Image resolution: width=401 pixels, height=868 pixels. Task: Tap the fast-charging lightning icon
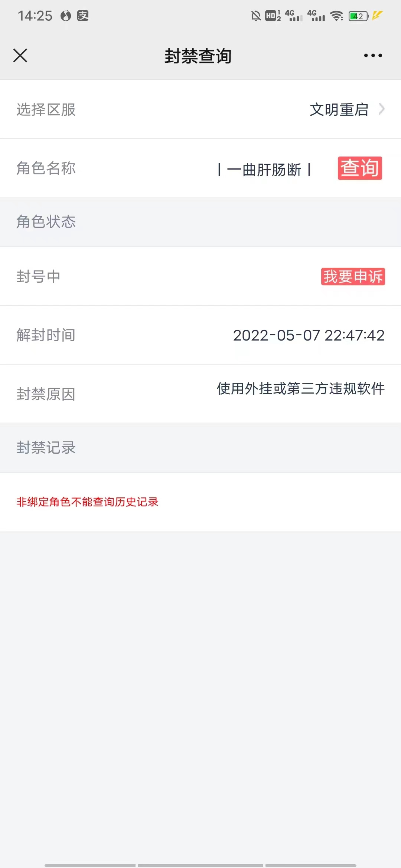click(x=377, y=16)
